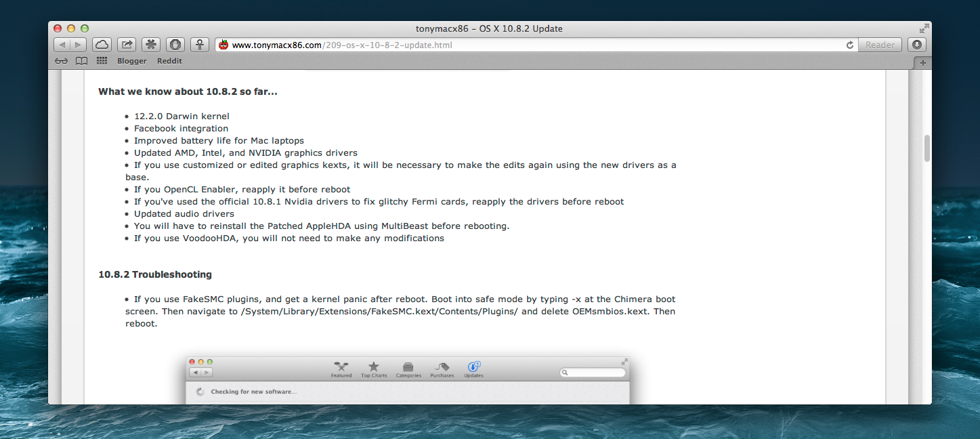
Task: Go forward using the Safari forward arrow
Action: [79, 45]
